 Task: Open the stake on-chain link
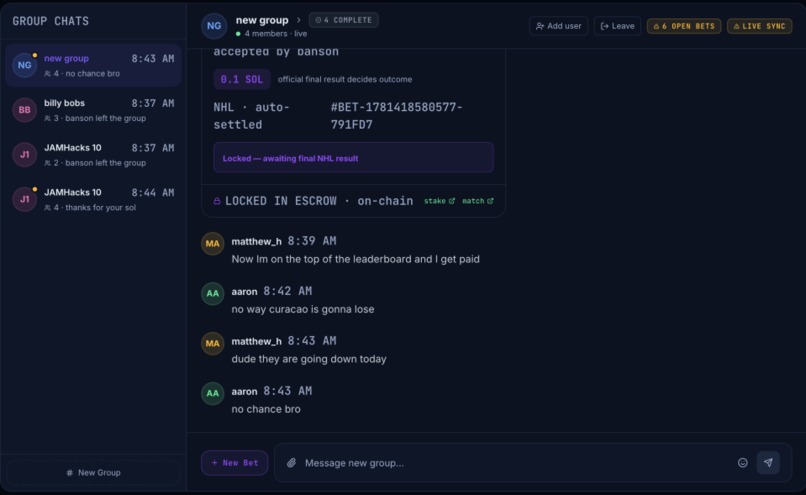pos(439,201)
